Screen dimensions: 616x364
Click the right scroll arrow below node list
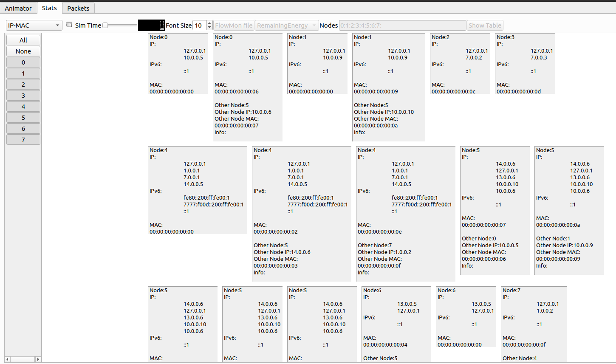pyautogui.click(x=38, y=359)
